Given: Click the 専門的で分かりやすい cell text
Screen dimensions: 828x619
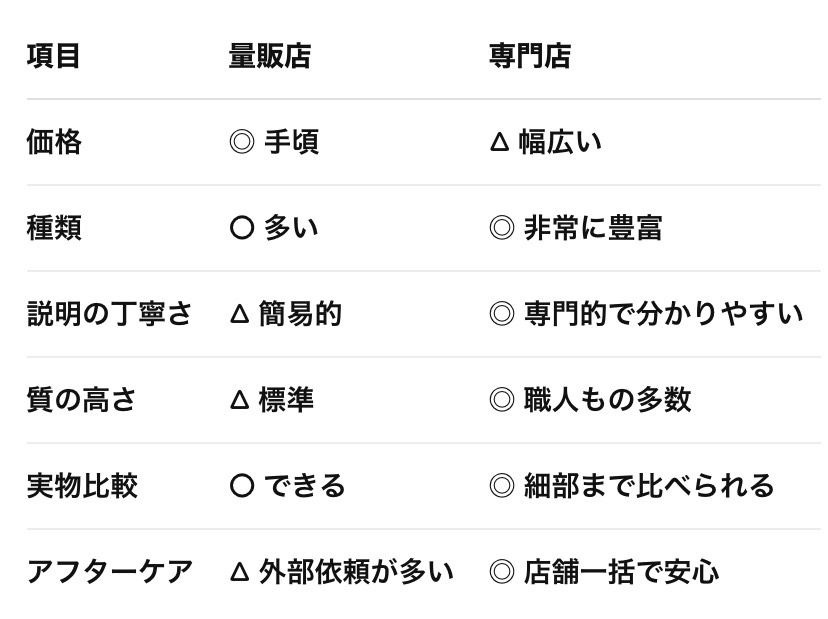Looking at the screenshot, I should tap(663, 315).
